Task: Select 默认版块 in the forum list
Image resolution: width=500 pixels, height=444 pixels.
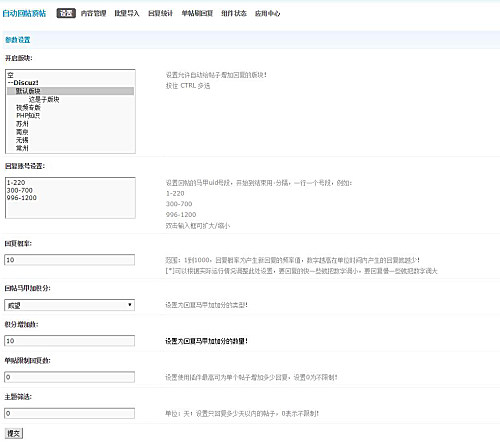Action: (x=70, y=91)
